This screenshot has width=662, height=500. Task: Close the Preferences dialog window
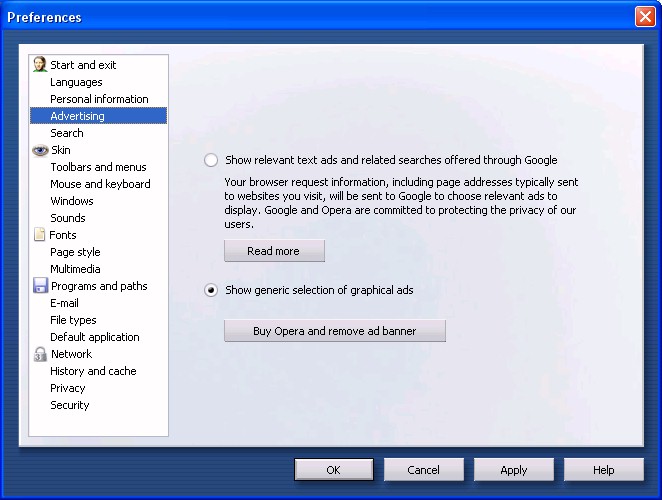pos(645,17)
